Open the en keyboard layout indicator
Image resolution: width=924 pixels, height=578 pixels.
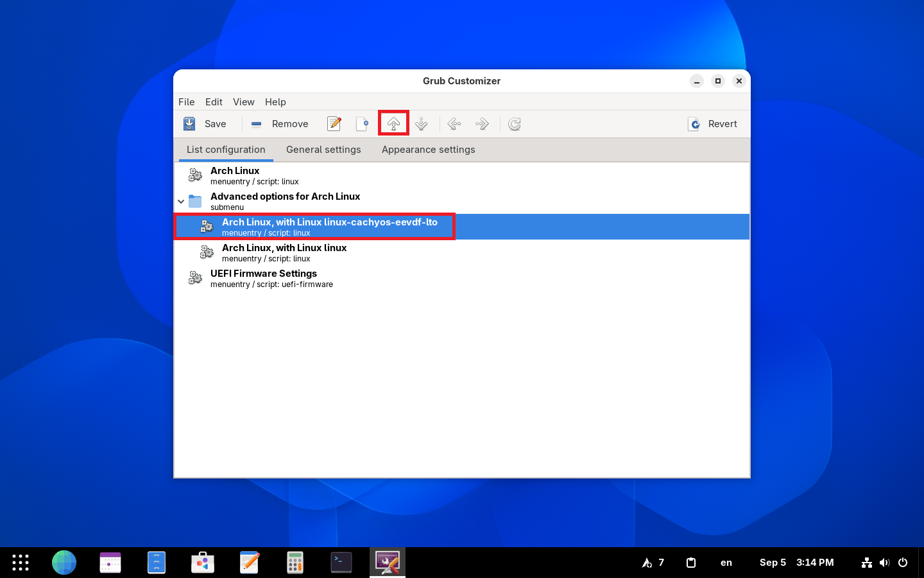coord(726,563)
